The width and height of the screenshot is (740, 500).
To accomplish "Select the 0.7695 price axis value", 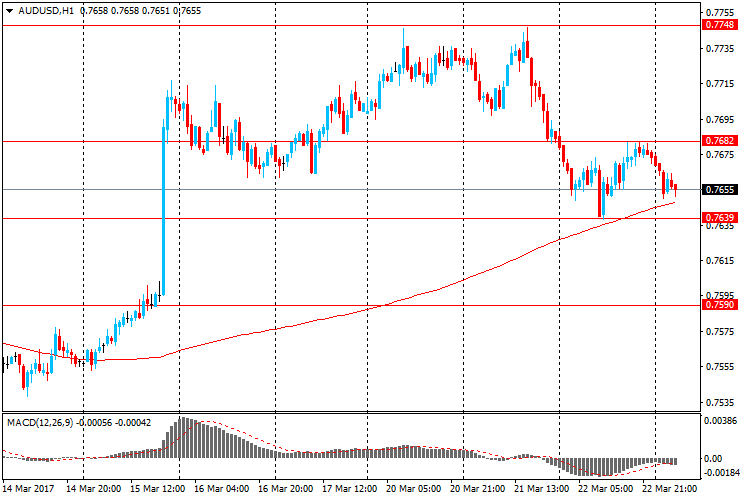I will (x=720, y=119).
